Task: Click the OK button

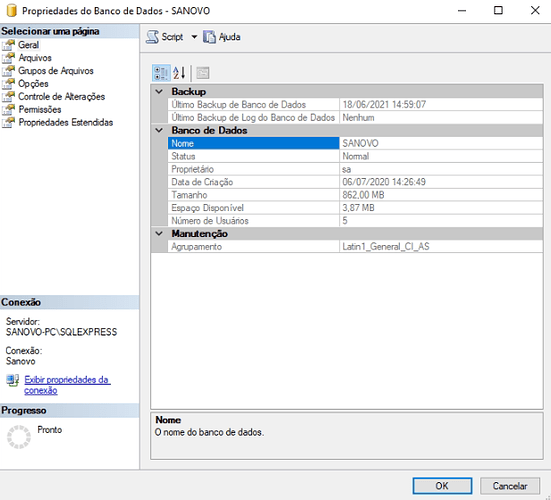Action: [442, 486]
